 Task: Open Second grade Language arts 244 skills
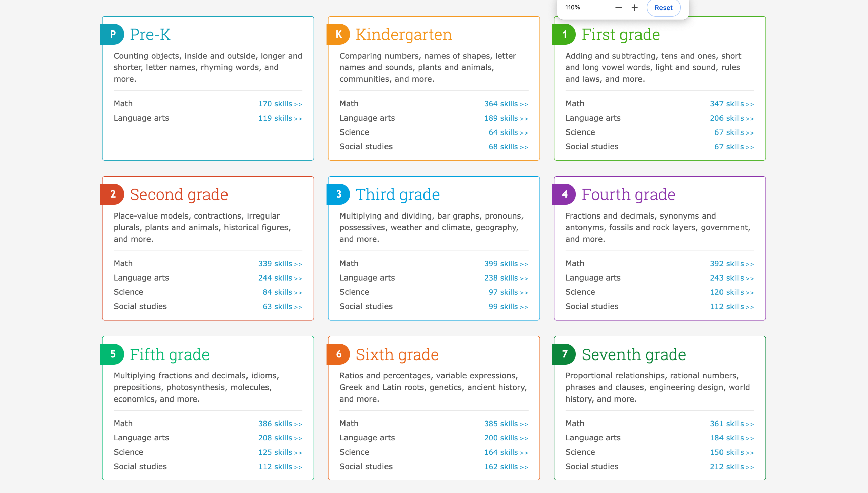point(280,278)
